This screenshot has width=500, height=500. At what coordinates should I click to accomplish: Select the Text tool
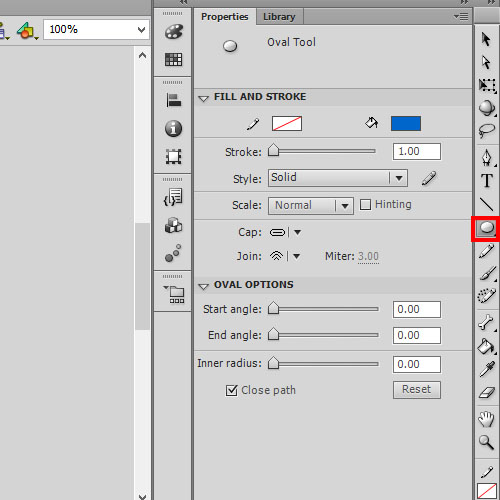487,181
